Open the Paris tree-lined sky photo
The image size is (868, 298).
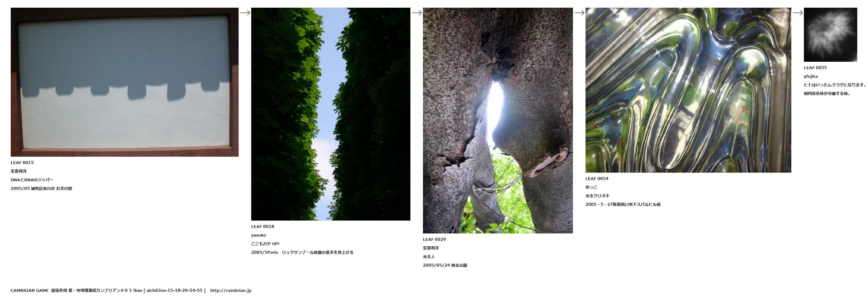coord(331,114)
